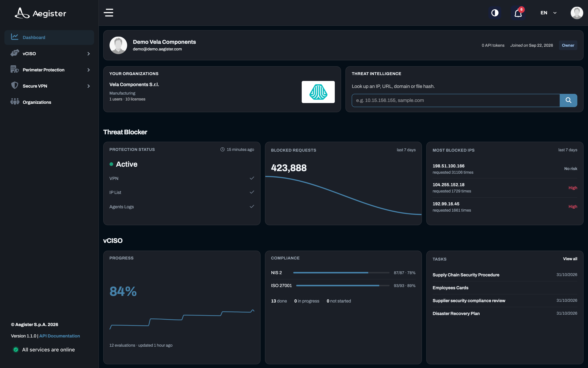Click the vCISO handshake icon

point(15,53)
